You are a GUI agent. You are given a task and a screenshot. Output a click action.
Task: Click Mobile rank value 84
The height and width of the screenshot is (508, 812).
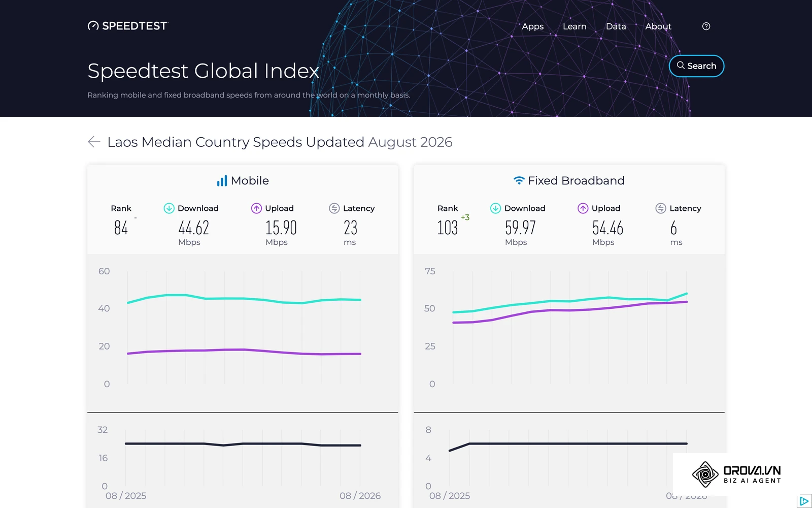pyautogui.click(x=121, y=228)
